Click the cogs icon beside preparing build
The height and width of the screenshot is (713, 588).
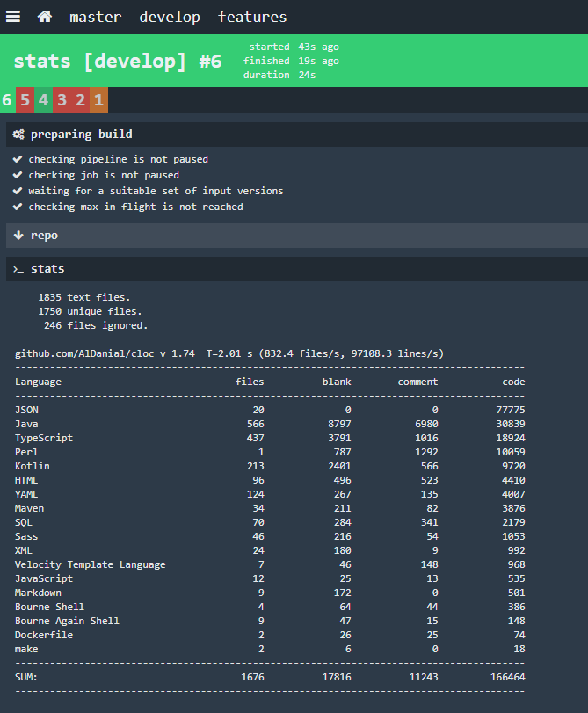point(18,135)
